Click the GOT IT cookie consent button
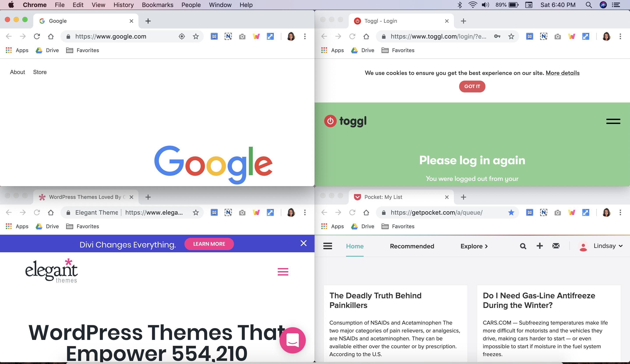This screenshot has height=364, width=630. 472,86
